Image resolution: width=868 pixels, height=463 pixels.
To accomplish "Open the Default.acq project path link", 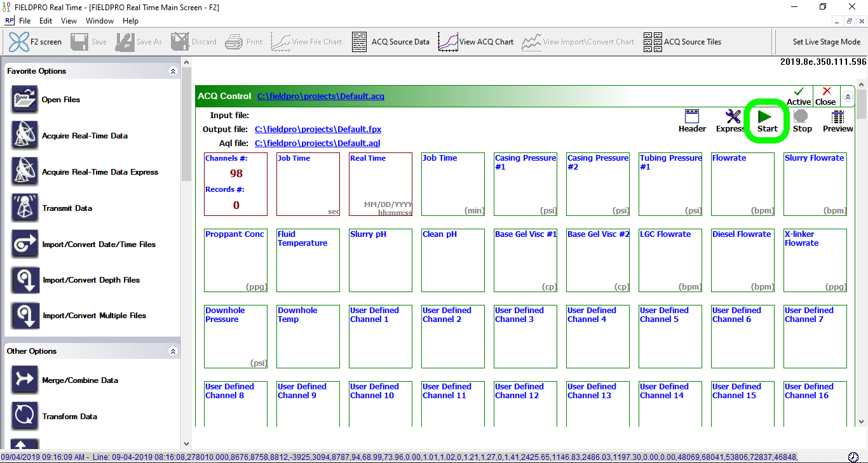I will [x=321, y=97].
